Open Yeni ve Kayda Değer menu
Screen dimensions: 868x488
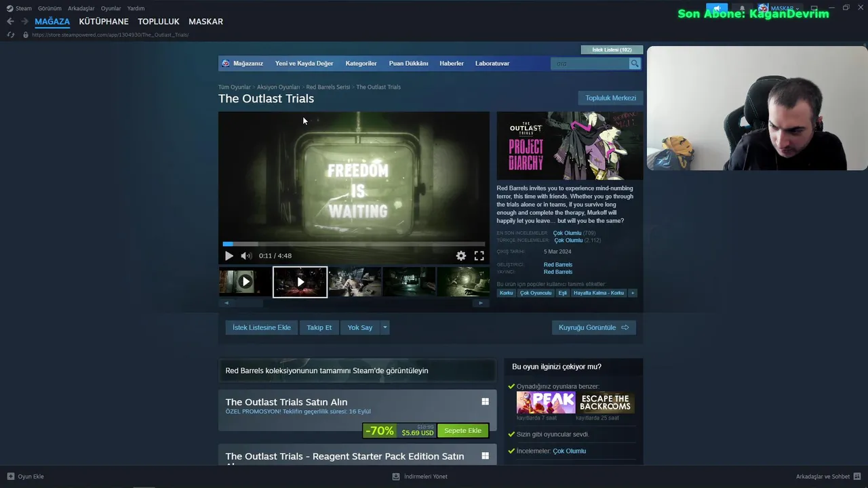point(304,63)
